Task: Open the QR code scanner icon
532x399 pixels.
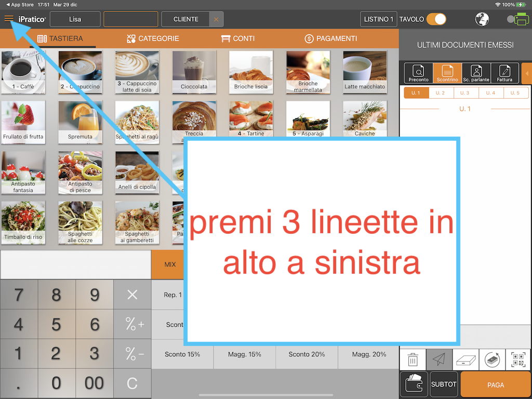Action: click(518, 360)
